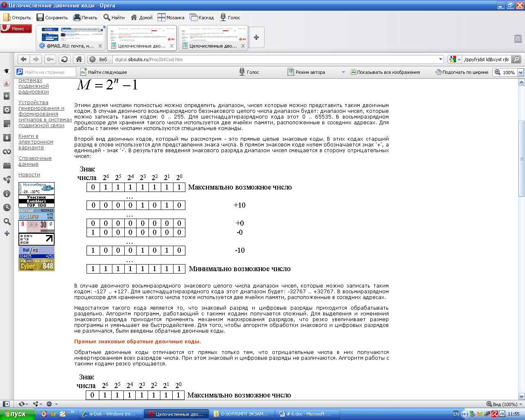Open a new tab with the plus button
Image resolution: width=525 pixels, height=420 pixels.
256,37
